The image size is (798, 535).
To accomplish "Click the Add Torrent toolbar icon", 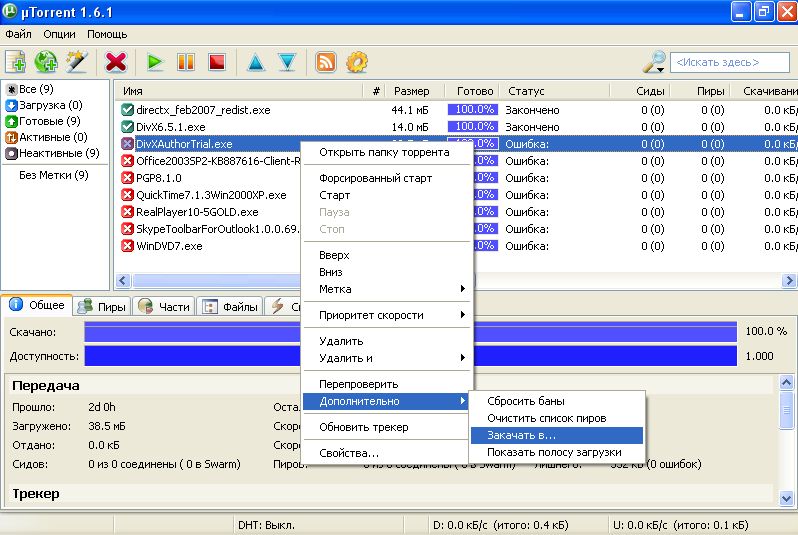I will click(16, 62).
